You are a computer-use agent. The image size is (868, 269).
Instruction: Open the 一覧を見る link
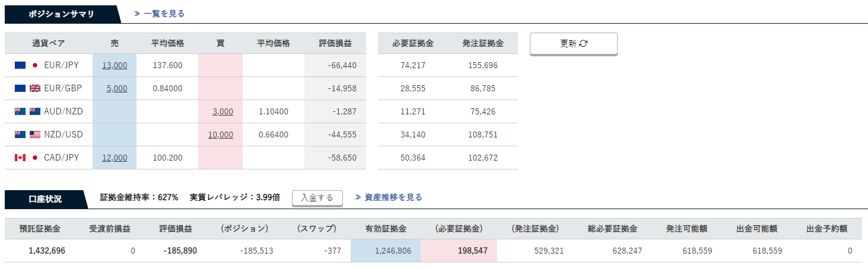tap(159, 13)
